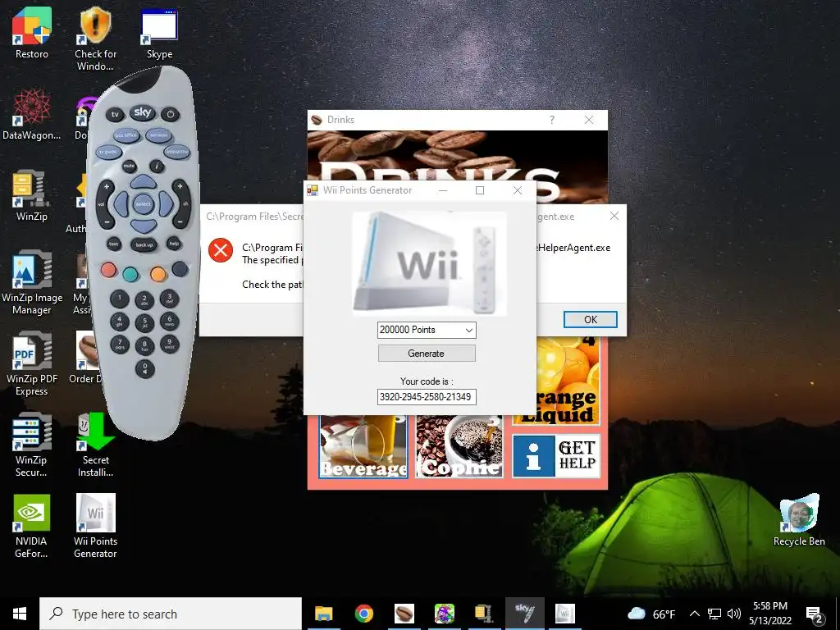840x630 pixels.
Task: Click the left arrow on remote d-pad
Action: [121, 204]
